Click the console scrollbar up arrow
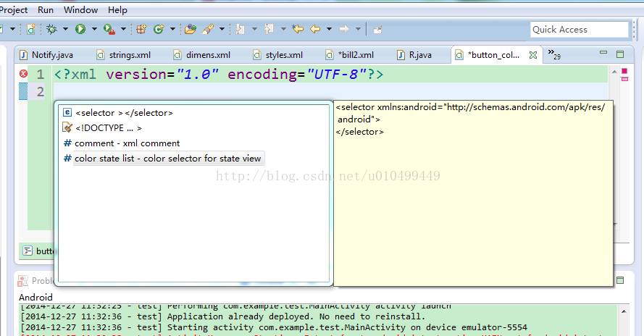The width and height of the screenshot is (644, 336). tap(624, 312)
